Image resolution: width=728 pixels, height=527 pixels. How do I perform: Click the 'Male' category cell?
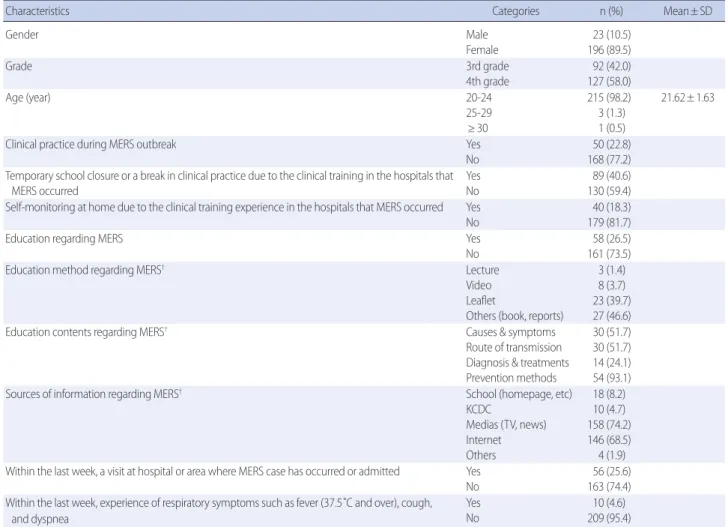pyautogui.click(x=477, y=35)
